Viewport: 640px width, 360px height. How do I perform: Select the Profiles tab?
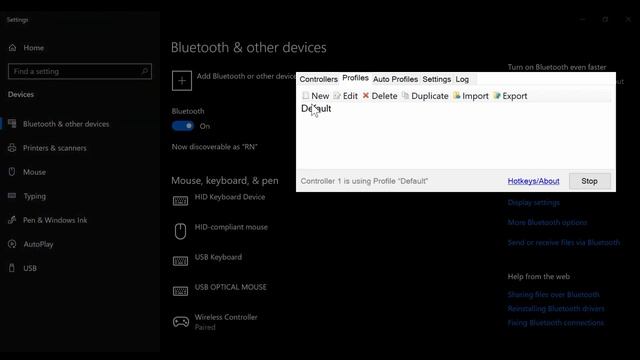[x=355, y=78]
